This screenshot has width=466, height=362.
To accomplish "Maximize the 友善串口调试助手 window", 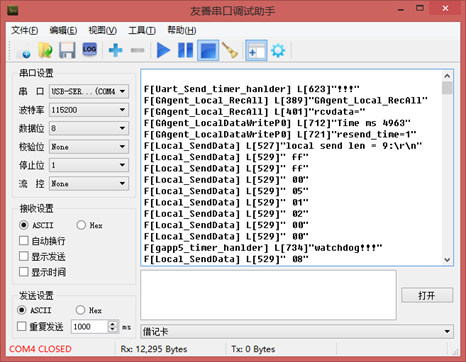I will 420,9.
